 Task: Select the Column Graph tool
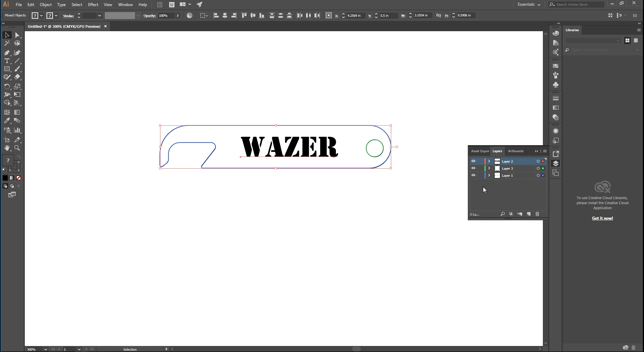17,130
